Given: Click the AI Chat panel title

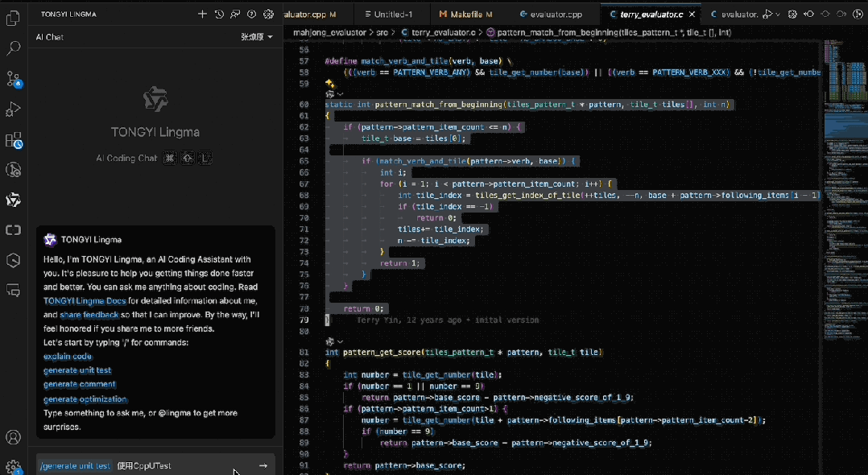Looking at the screenshot, I should (x=50, y=37).
